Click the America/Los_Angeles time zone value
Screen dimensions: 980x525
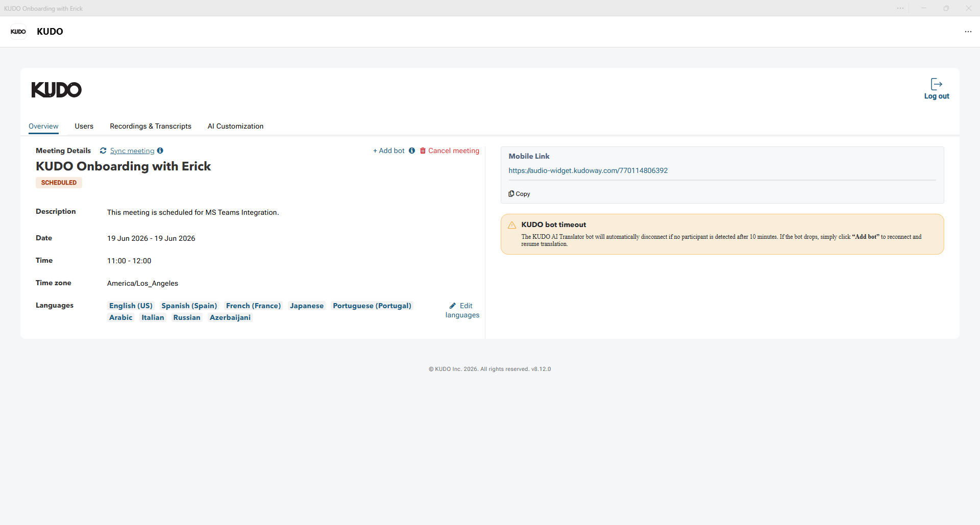pyautogui.click(x=142, y=283)
